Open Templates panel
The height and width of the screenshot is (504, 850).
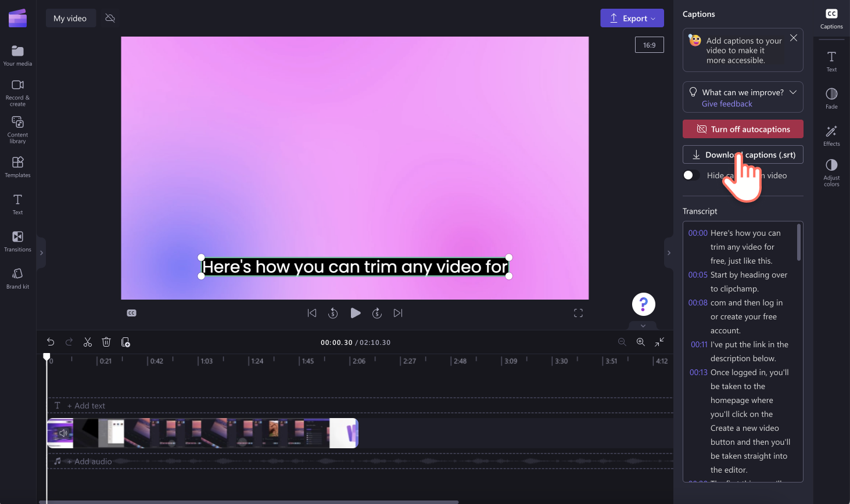(x=17, y=167)
